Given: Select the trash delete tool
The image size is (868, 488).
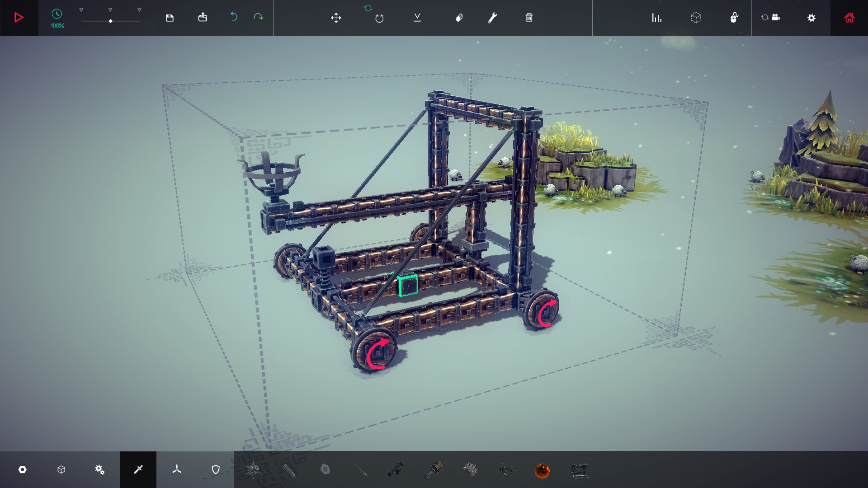Looking at the screenshot, I should 529,18.
